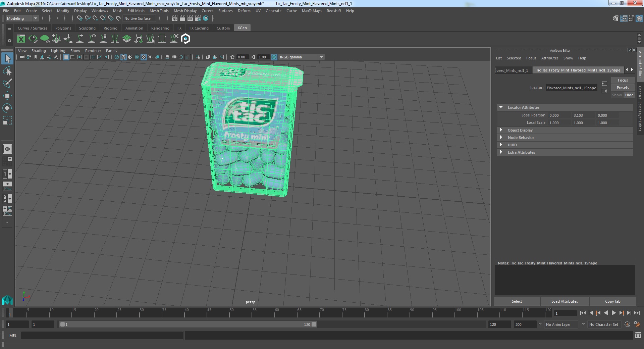Click the time range slider bar

click(188, 325)
